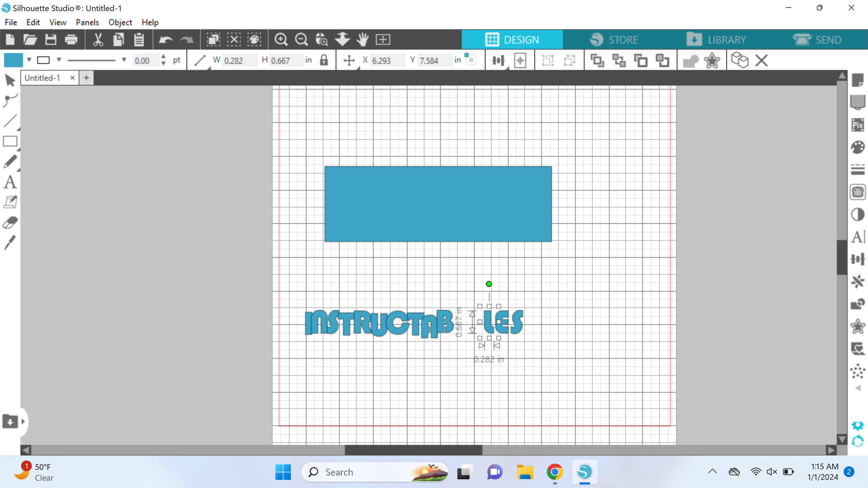Open the Edit menu
This screenshot has height=488, width=868.
pyautogui.click(x=33, y=22)
